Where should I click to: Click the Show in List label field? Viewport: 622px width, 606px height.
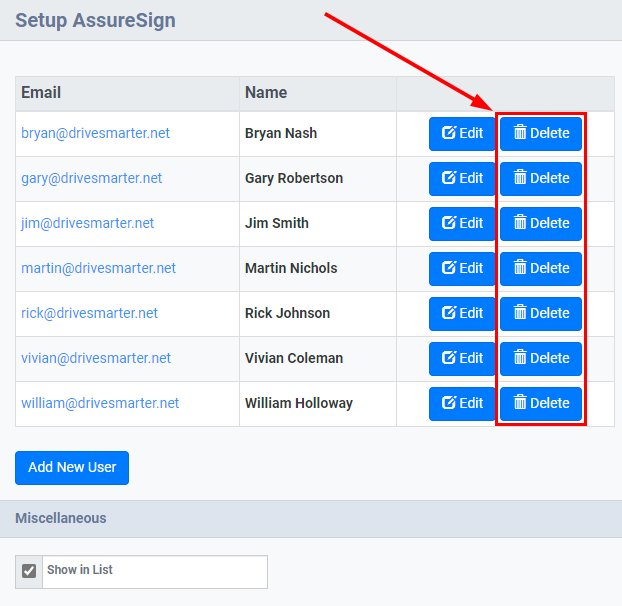click(155, 571)
